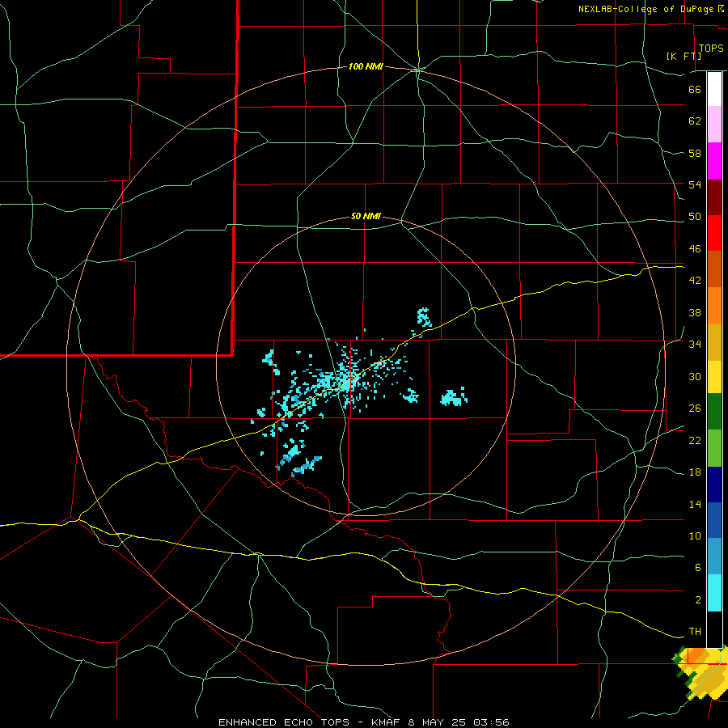Click the TOPS legend title
728x728 pixels.
pos(711,49)
